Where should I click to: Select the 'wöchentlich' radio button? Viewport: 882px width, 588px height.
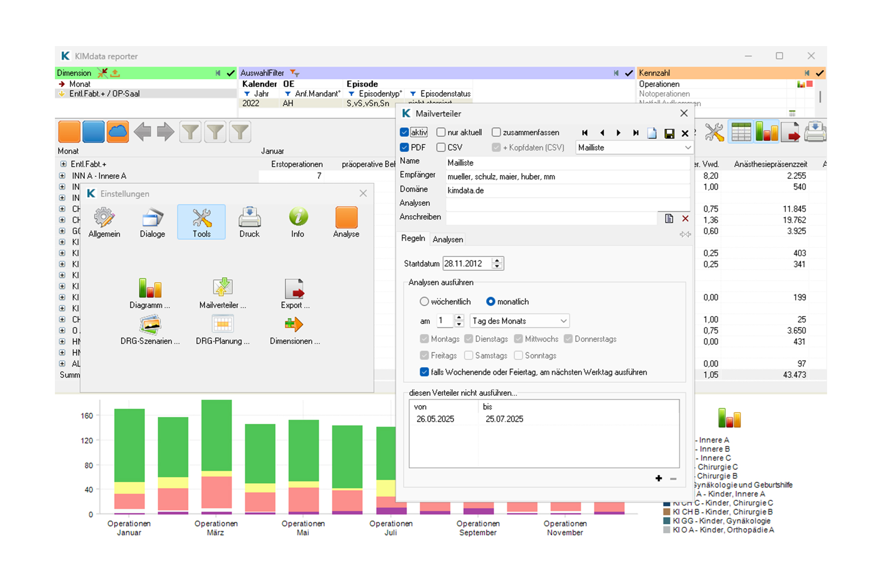click(x=424, y=301)
